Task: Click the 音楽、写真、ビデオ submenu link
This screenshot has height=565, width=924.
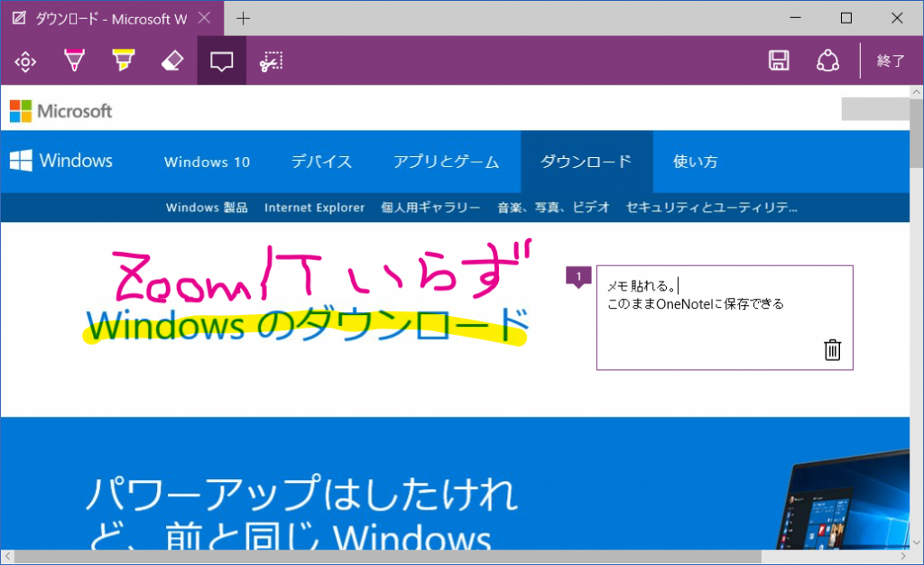Action: (553, 208)
